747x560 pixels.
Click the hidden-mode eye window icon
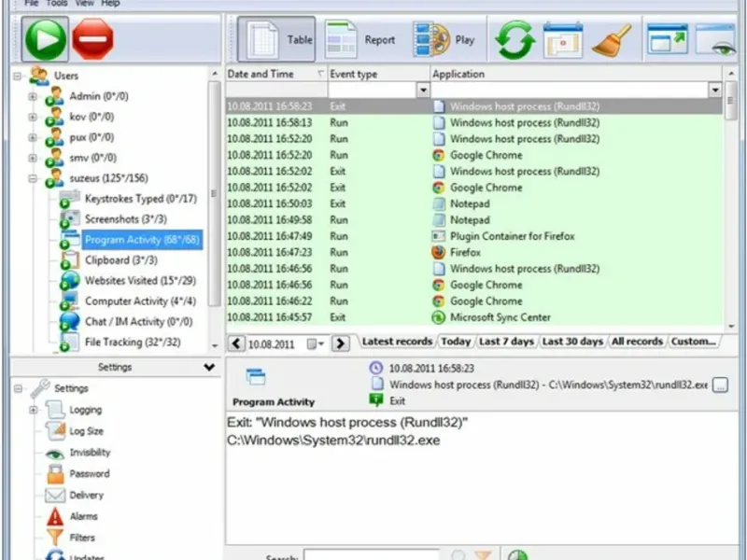point(716,40)
